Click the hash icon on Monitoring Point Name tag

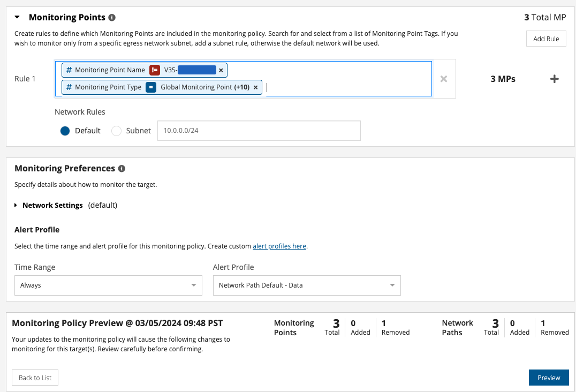pos(69,70)
